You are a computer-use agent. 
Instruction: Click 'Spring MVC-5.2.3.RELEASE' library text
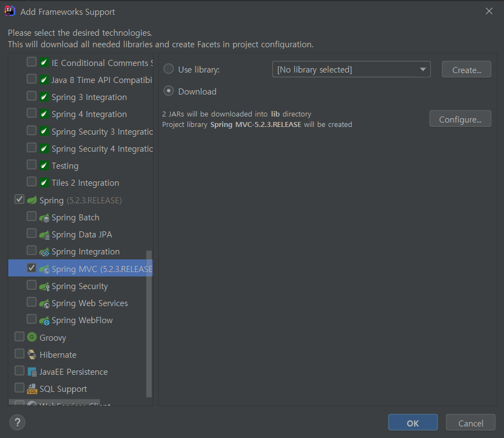pyautogui.click(x=256, y=124)
